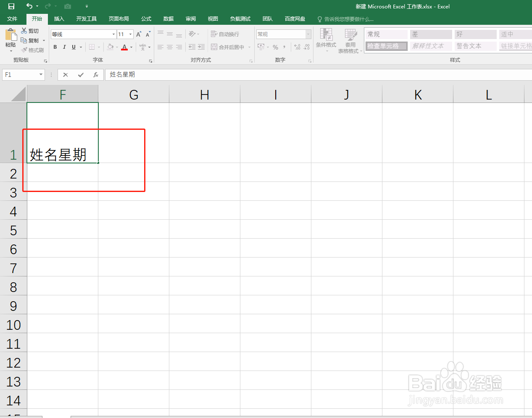Click the Undo arrow icon
The image size is (532, 418).
pyautogui.click(x=29, y=6)
